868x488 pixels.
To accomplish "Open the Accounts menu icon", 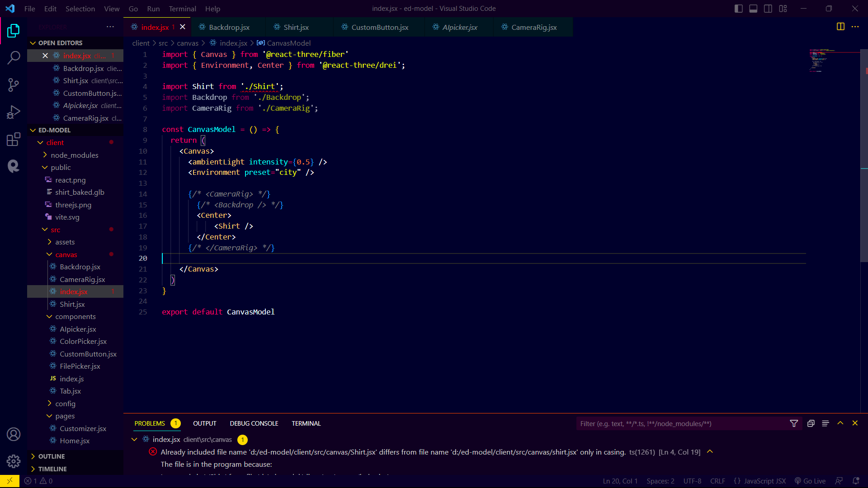I will (x=14, y=434).
